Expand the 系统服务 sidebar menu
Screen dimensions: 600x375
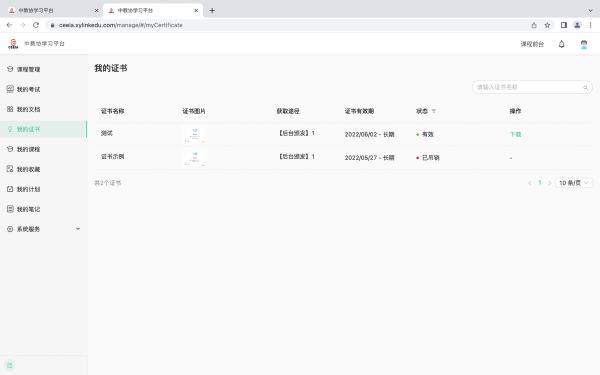pyautogui.click(x=43, y=229)
